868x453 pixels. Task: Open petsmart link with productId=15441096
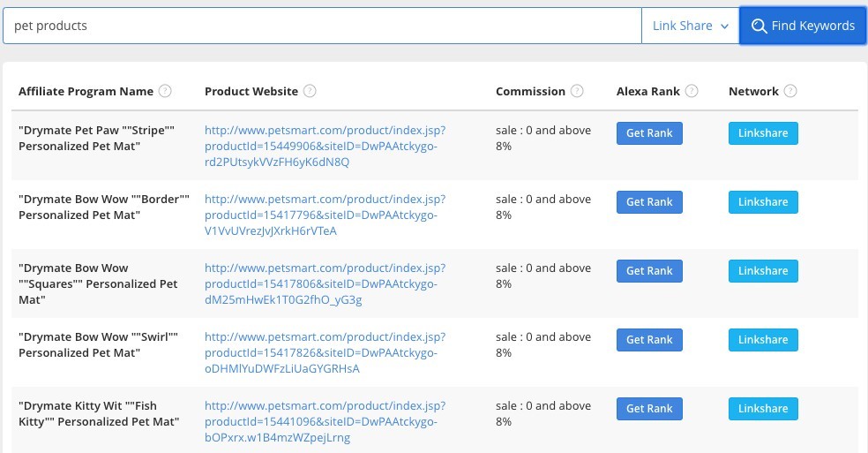pos(325,421)
